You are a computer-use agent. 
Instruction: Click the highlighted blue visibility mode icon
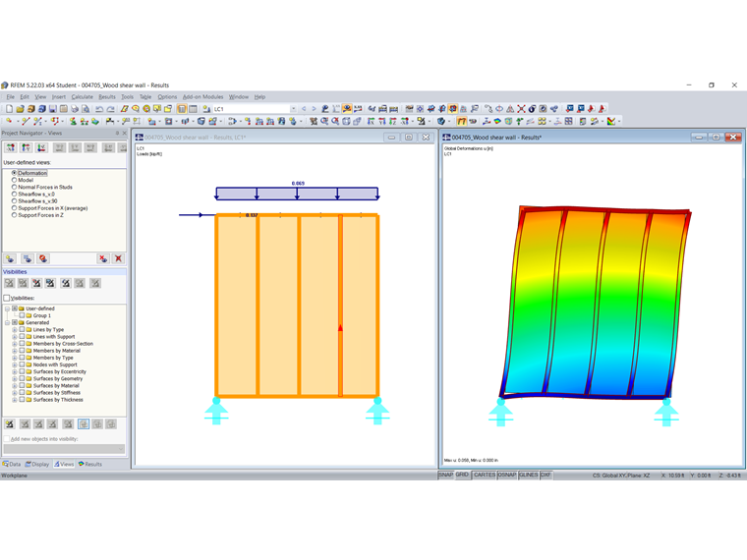pyautogui.click(x=84, y=424)
